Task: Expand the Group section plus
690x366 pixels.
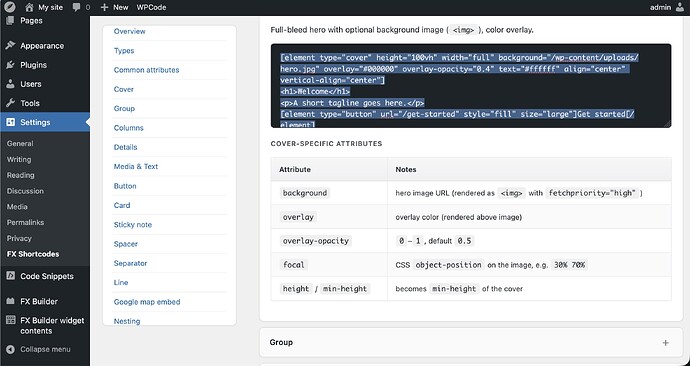Action: click(x=665, y=343)
